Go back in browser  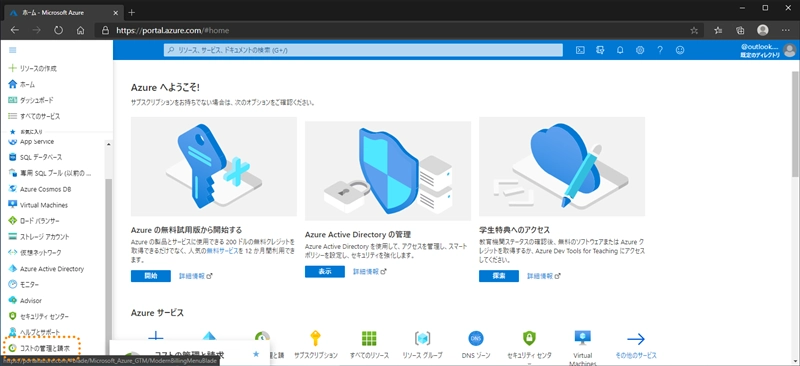point(14,30)
